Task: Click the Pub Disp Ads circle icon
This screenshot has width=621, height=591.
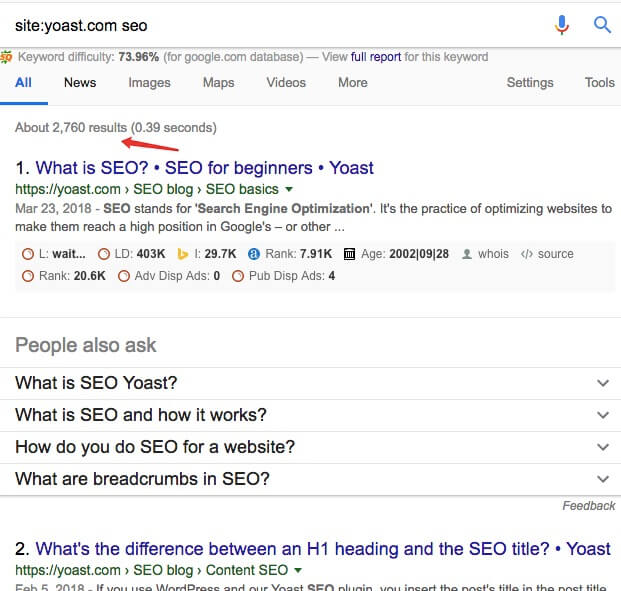Action: pyautogui.click(x=238, y=276)
